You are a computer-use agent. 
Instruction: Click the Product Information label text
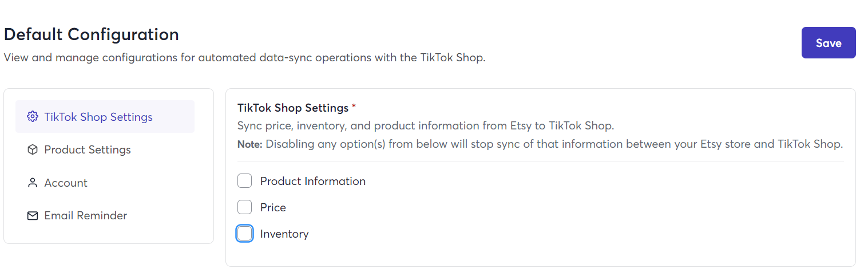coord(313,181)
